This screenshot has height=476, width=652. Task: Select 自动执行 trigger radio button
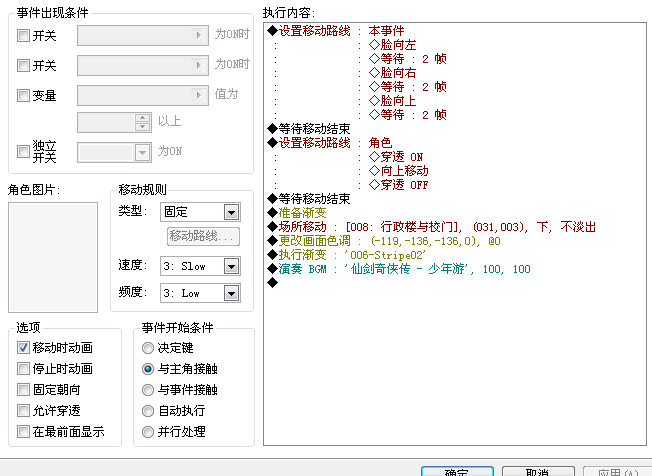pyautogui.click(x=148, y=411)
